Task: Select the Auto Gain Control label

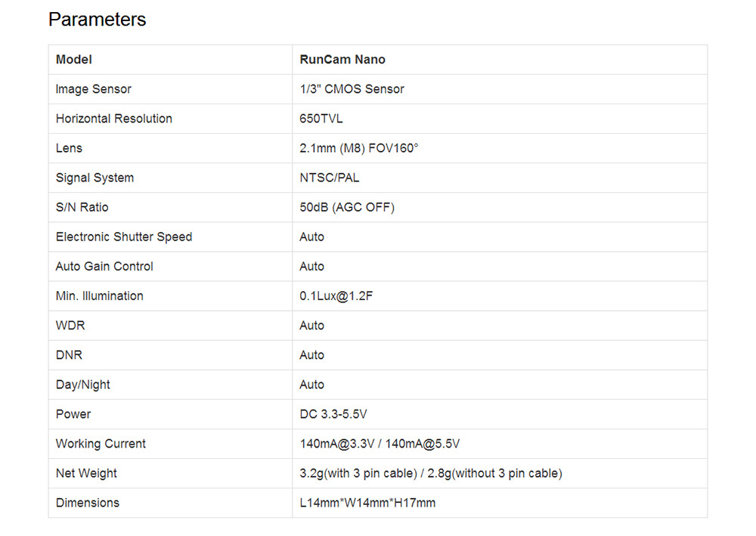Action: pos(104,267)
